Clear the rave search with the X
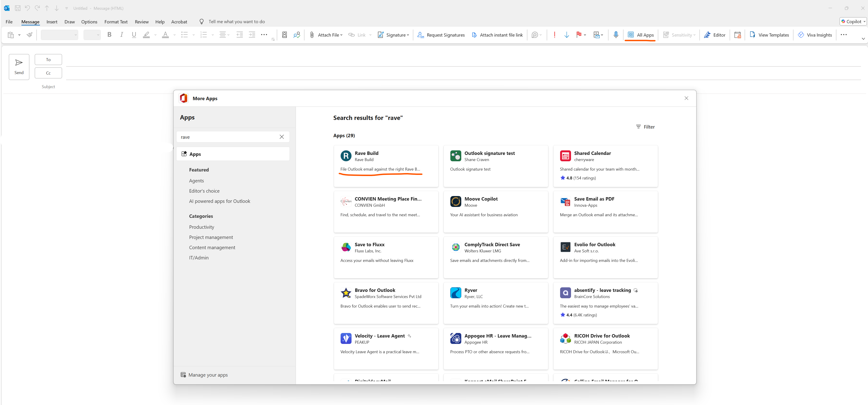This screenshot has width=868, height=405. (282, 137)
